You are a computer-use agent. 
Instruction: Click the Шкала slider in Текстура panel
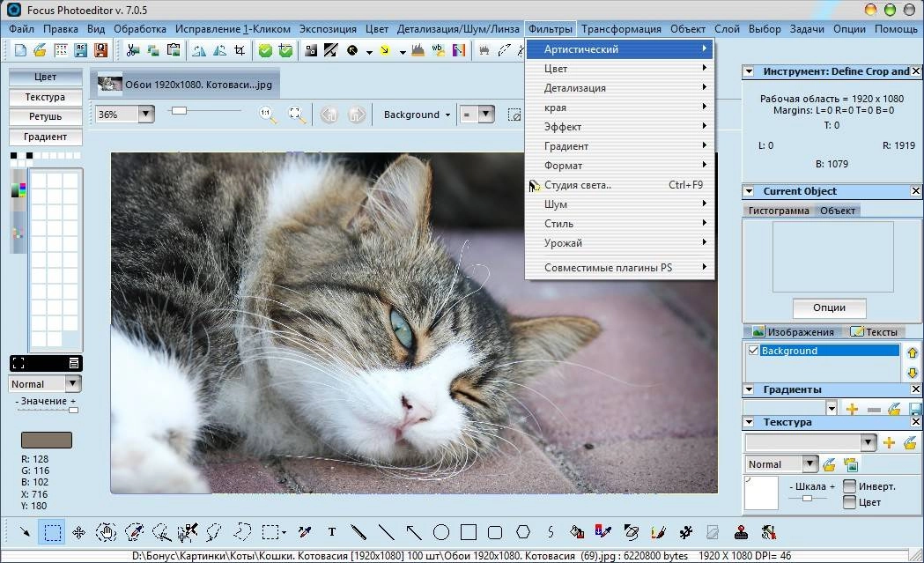pyautogui.click(x=808, y=498)
